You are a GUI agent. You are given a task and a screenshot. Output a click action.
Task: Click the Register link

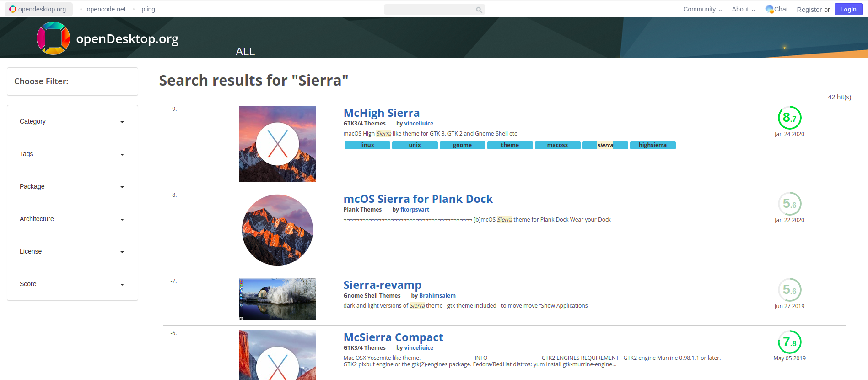coord(809,10)
